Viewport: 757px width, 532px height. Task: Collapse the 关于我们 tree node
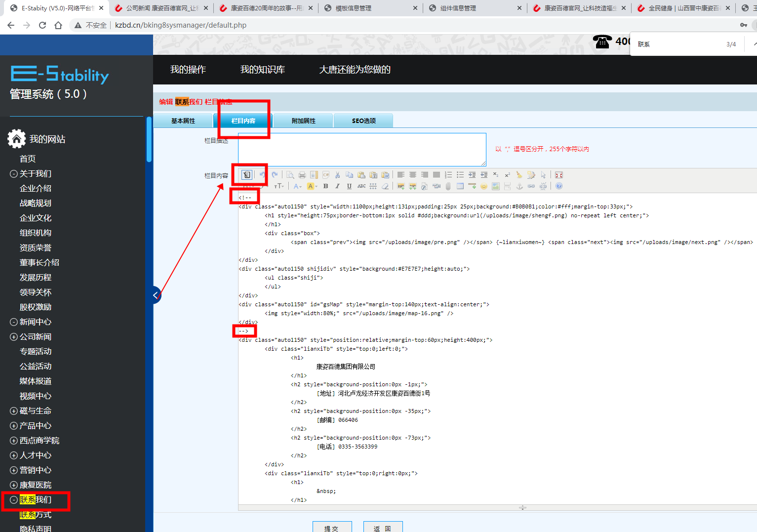[14, 174]
